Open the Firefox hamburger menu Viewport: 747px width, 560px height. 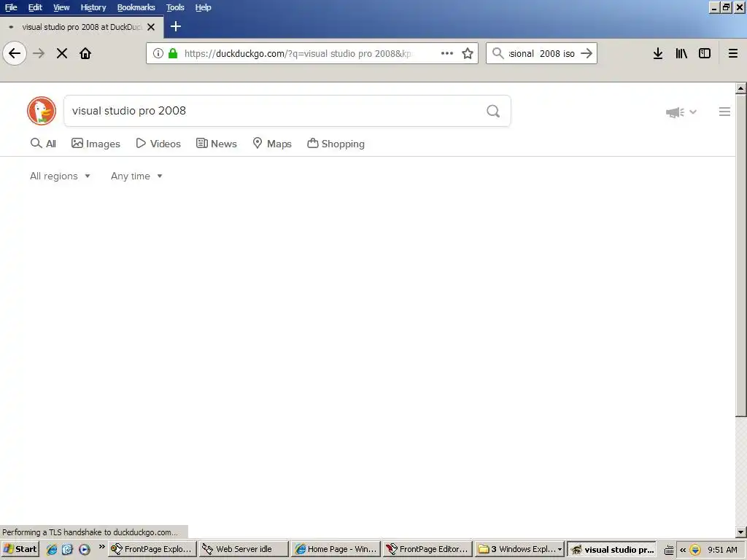733,53
